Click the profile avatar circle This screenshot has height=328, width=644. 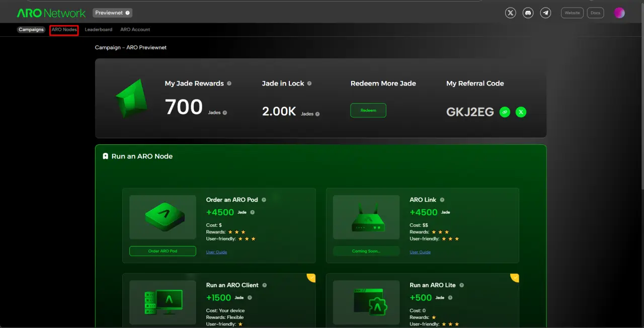(619, 13)
